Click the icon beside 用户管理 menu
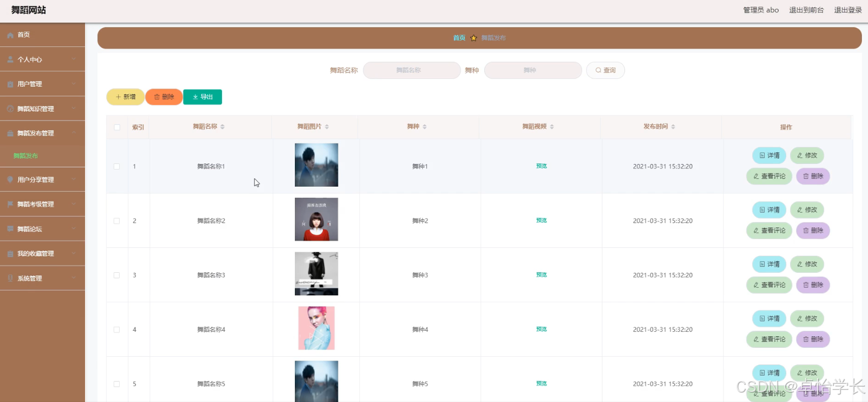This screenshot has height=402, width=868. click(x=10, y=84)
